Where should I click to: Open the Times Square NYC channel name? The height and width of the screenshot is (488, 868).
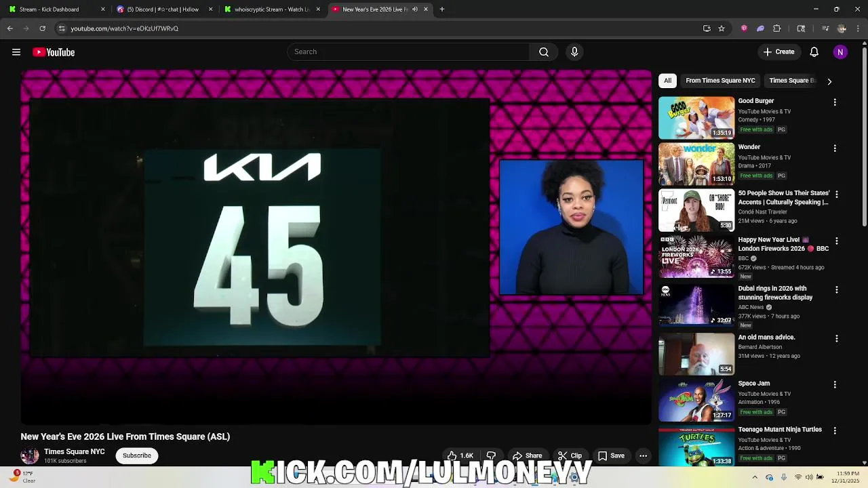(x=75, y=452)
